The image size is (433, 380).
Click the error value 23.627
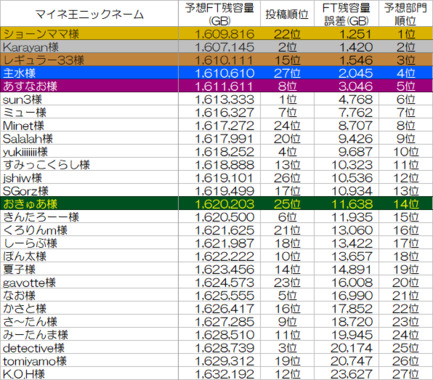pos(352,374)
